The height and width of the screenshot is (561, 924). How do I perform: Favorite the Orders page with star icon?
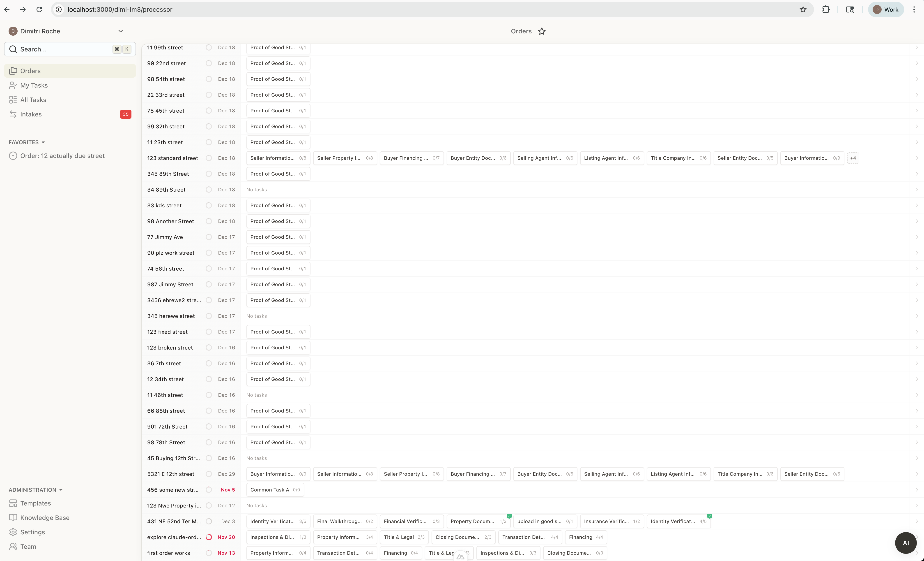point(542,32)
